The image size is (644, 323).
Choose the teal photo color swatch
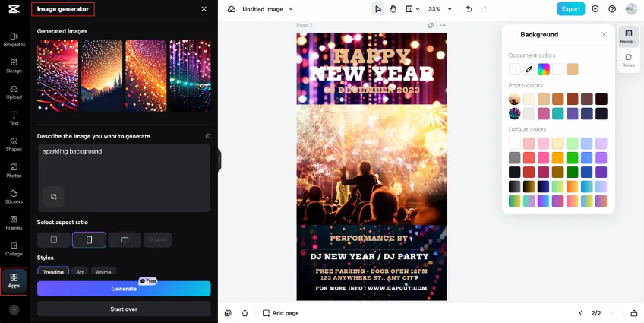tap(557, 114)
